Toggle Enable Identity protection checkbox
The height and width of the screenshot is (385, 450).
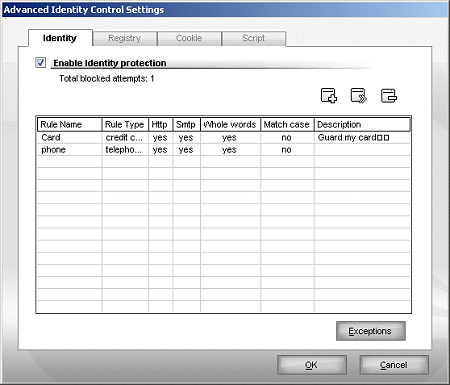pyautogui.click(x=41, y=62)
